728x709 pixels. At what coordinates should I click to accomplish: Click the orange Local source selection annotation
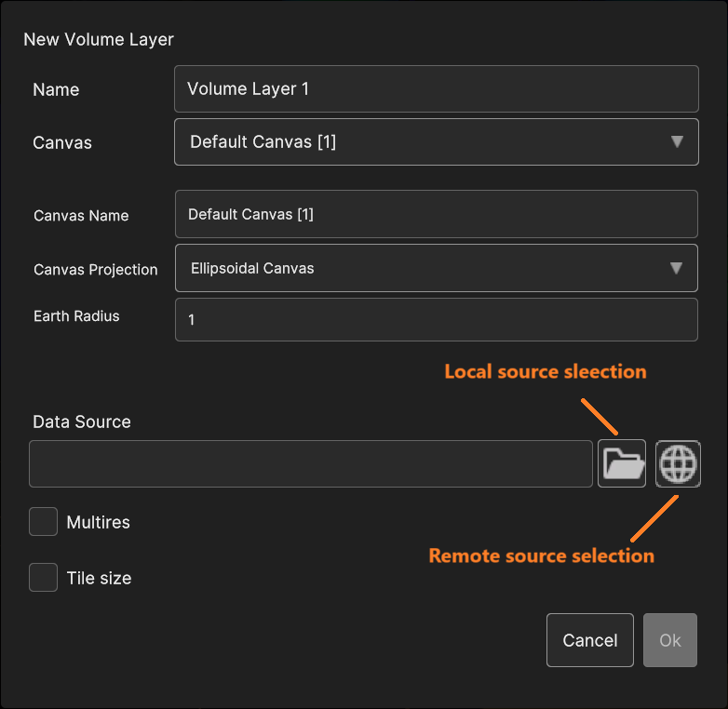[x=545, y=372]
